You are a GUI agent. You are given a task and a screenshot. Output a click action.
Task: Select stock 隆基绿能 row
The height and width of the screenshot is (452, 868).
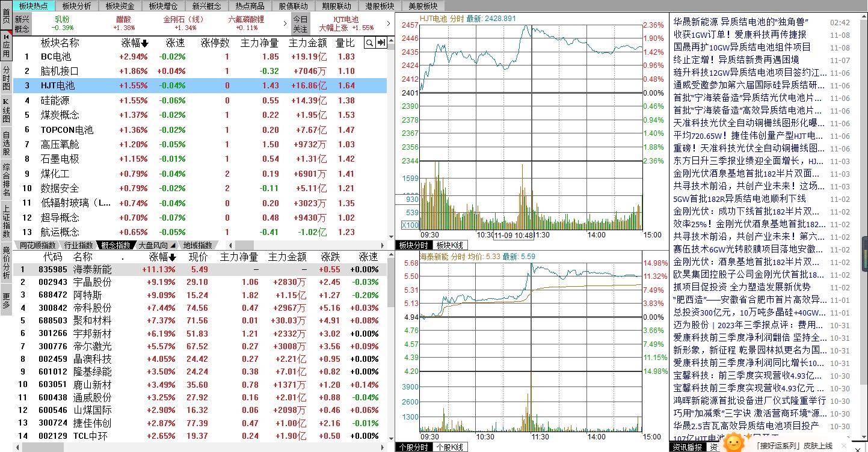click(x=200, y=372)
